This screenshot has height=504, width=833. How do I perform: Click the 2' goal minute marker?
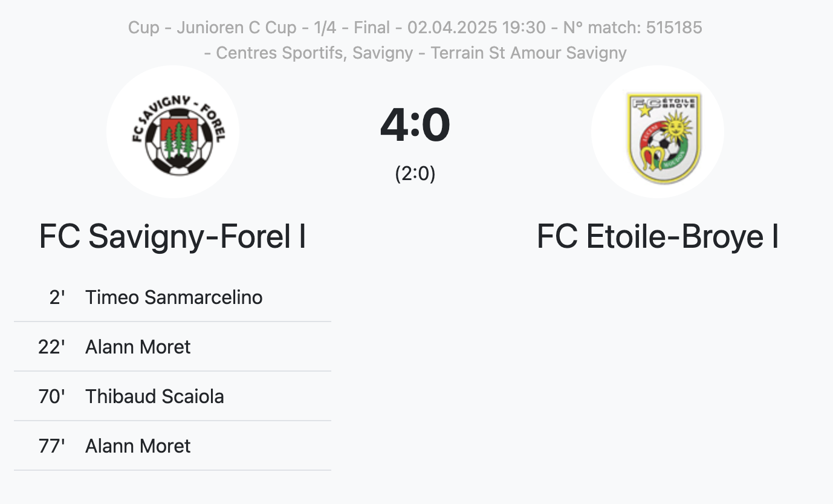57,297
